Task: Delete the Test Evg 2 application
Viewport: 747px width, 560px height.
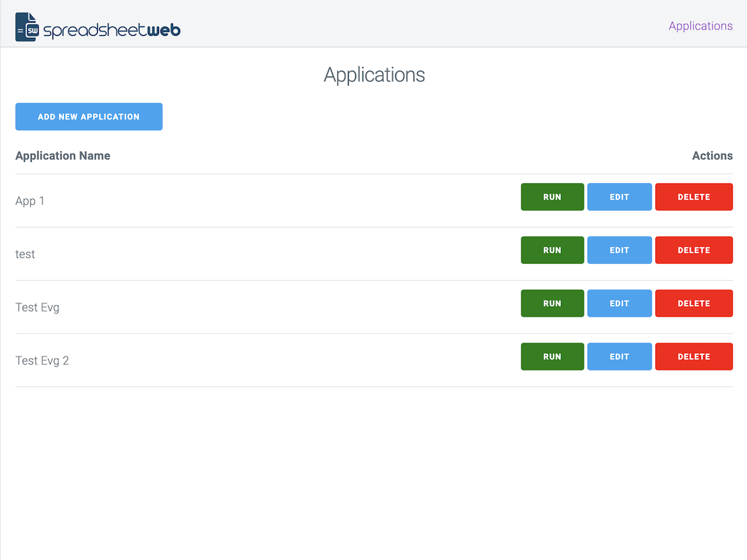Action: pyautogui.click(x=694, y=357)
